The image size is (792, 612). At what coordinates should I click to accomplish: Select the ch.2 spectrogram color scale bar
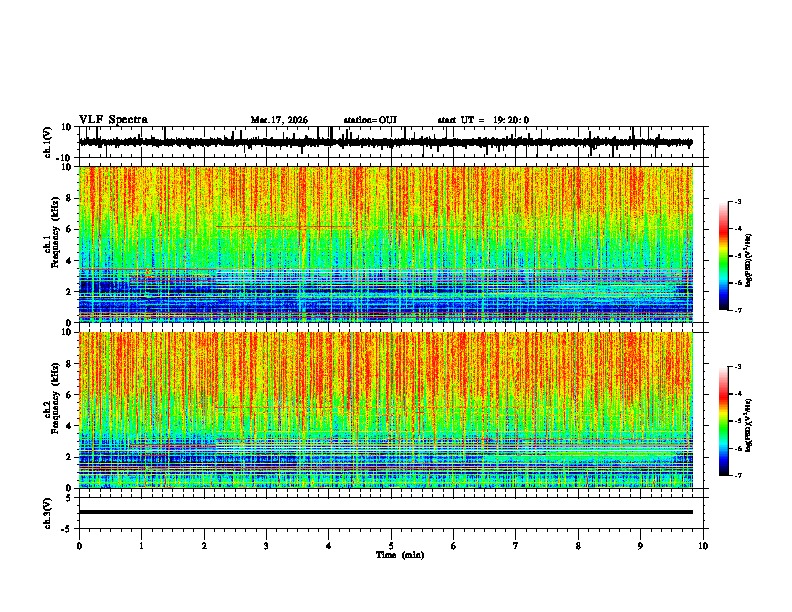724,421
